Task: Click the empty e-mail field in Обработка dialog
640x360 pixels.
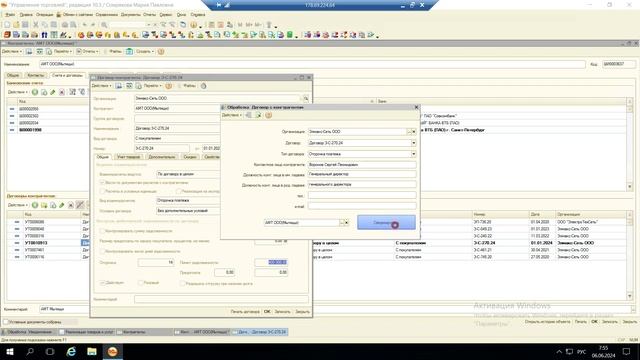Action: (362, 206)
